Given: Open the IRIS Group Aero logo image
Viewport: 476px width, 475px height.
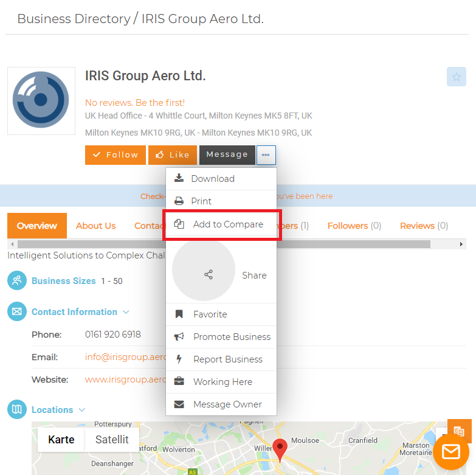Looking at the screenshot, I should point(41,100).
